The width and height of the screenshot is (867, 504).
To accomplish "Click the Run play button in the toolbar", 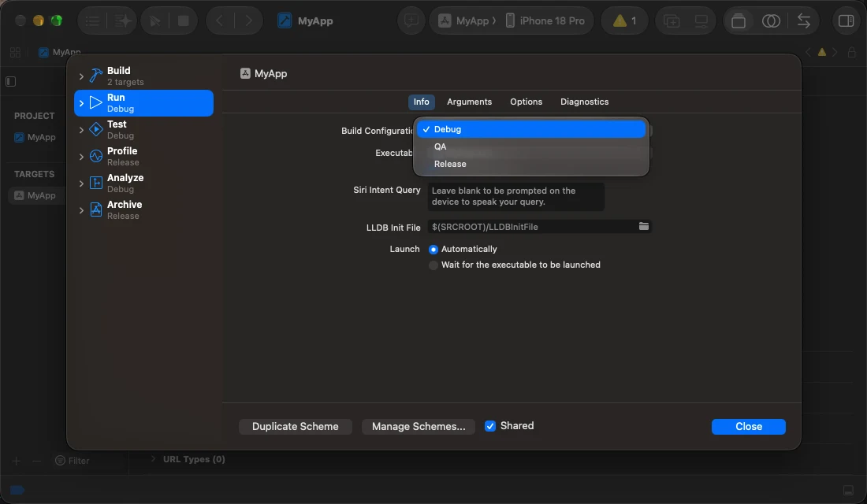I will 154,21.
